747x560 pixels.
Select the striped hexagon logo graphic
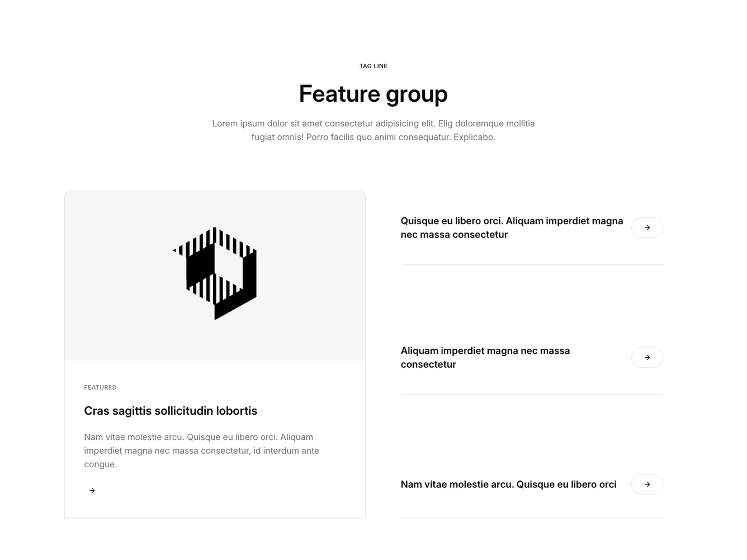[x=215, y=273]
